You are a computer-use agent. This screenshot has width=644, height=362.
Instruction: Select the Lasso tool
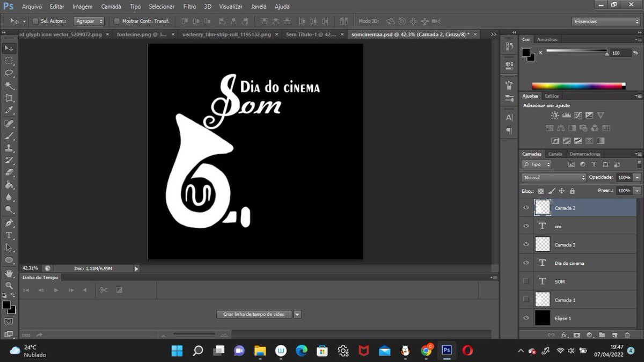point(9,72)
